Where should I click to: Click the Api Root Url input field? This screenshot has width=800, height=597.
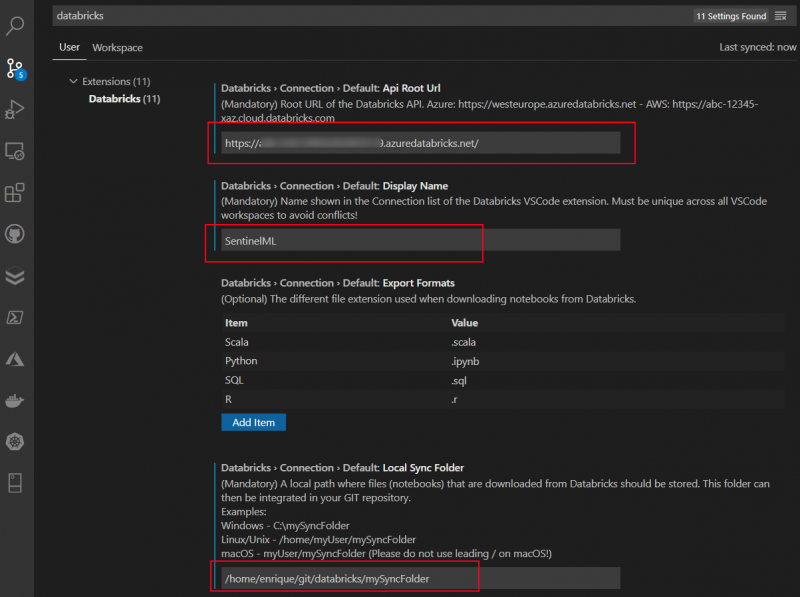pyautogui.click(x=419, y=143)
